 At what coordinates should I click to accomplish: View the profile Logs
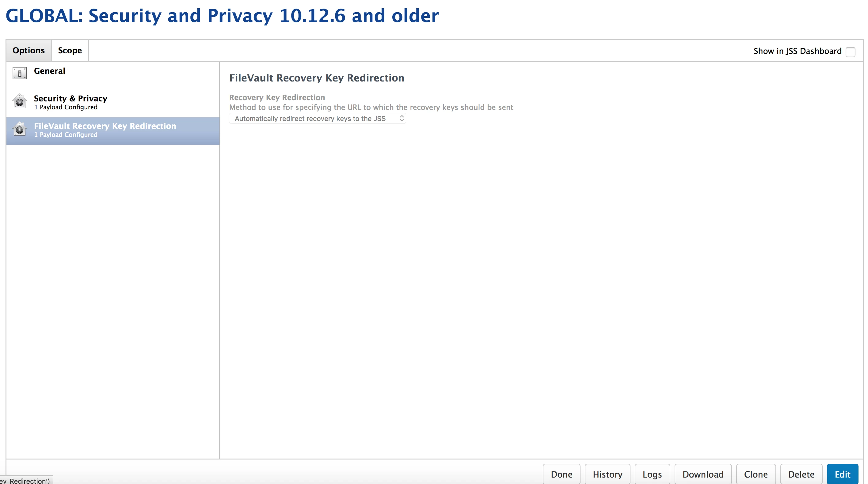point(652,474)
